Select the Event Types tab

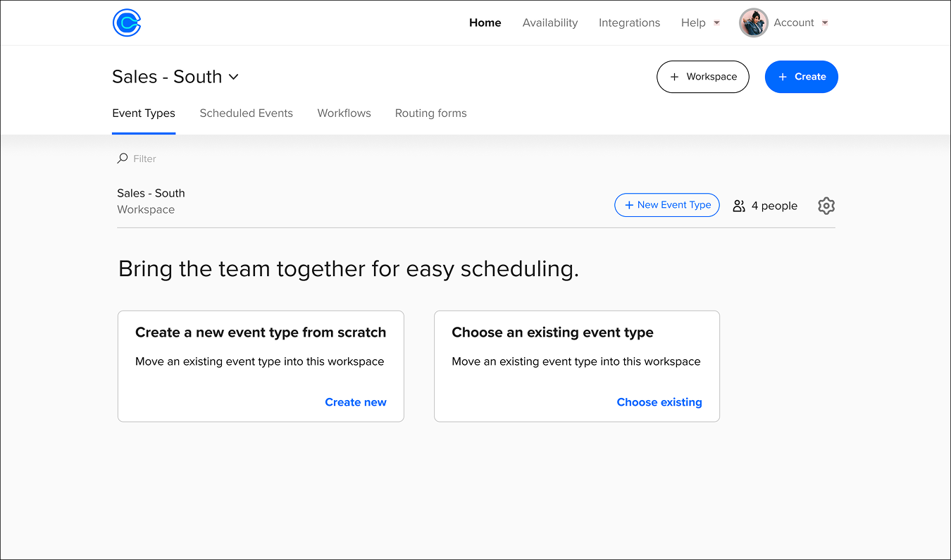[x=144, y=113]
